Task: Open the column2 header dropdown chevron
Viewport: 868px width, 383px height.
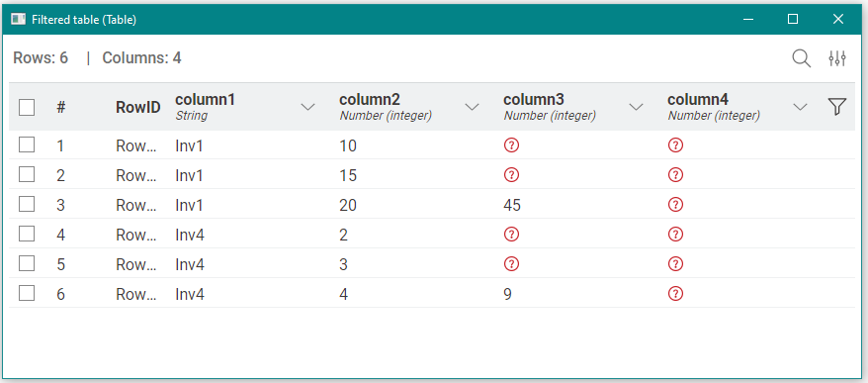Action: point(472,107)
